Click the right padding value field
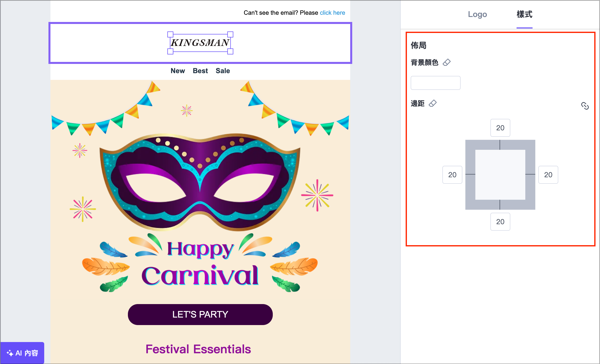Viewport: 600px width, 364px height. click(x=548, y=175)
